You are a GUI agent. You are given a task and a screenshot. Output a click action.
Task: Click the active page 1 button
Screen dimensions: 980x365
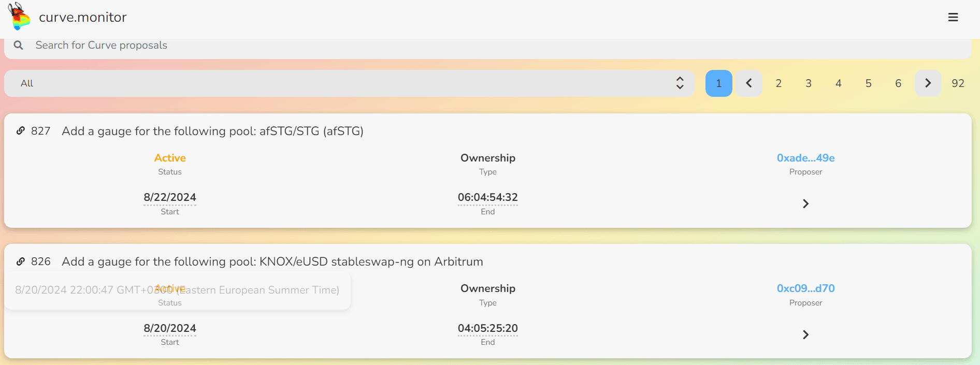(718, 83)
